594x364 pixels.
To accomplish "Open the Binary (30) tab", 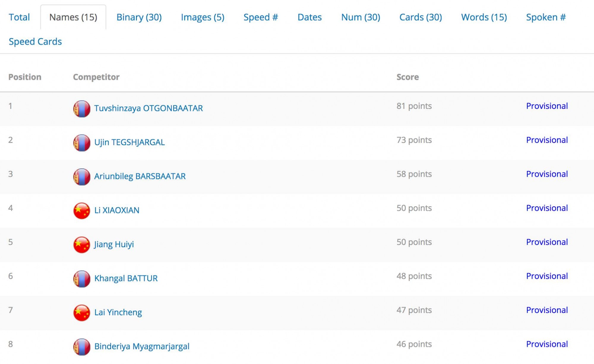I will (x=139, y=17).
